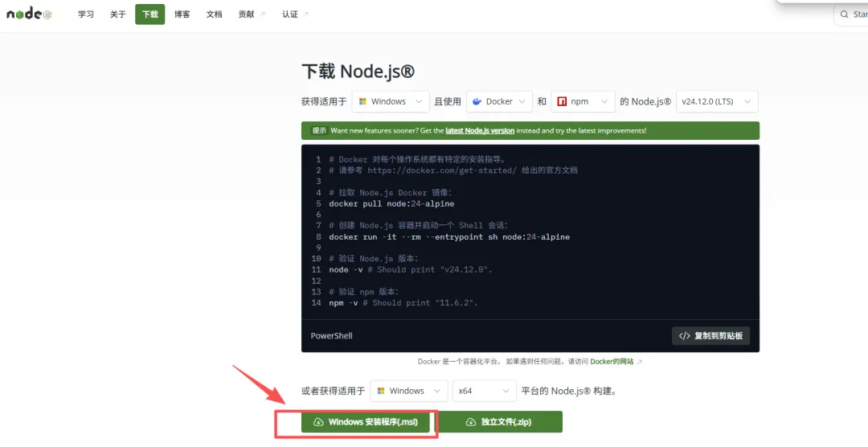Viewport: 868px width, 447px height.
Task: Open the 认证 external link
Action: click(296, 14)
